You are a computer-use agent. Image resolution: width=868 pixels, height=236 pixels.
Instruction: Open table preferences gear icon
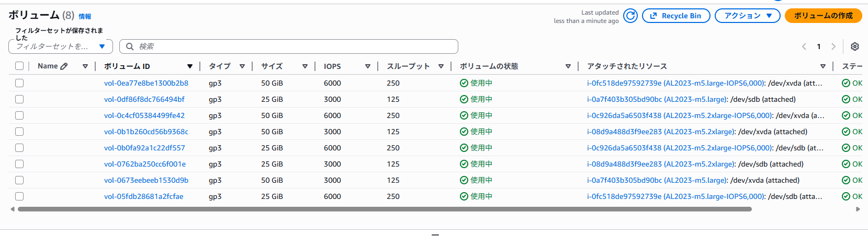coord(855,46)
